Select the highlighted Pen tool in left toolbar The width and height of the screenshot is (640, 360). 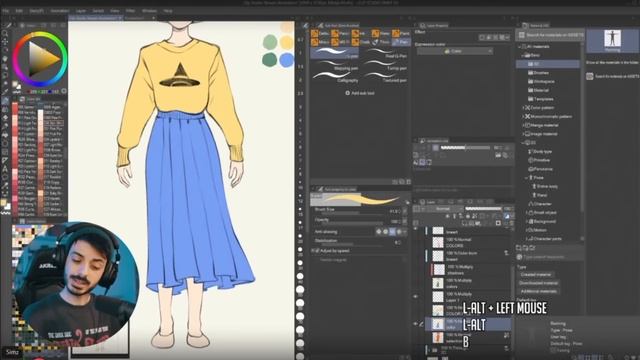(5, 100)
